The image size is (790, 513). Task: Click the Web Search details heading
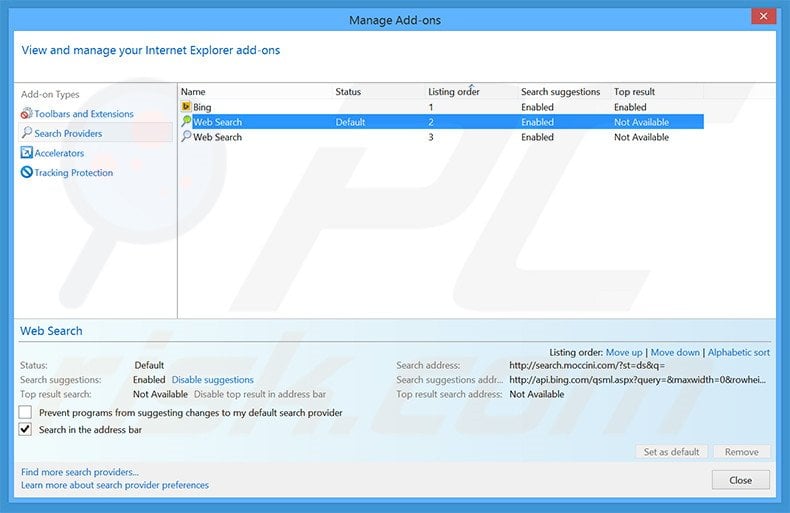pos(51,331)
